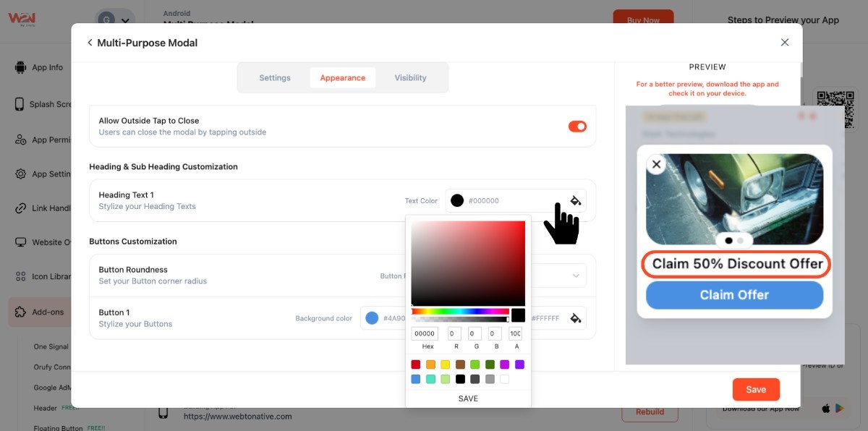The width and height of the screenshot is (868, 431).
Task: Click the App Info Android icon in sidebar
Action: click(20, 67)
